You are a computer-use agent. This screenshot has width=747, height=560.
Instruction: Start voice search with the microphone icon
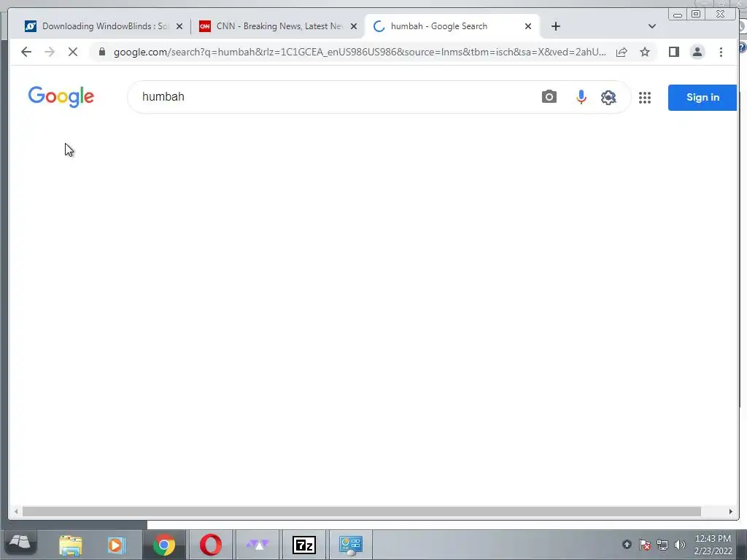pyautogui.click(x=581, y=97)
